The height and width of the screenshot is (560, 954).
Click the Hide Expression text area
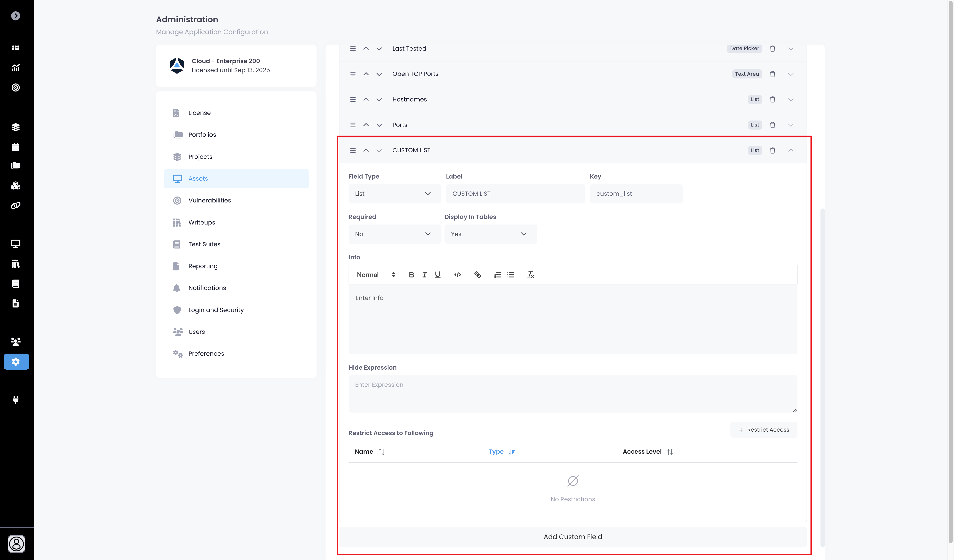point(572,394)
